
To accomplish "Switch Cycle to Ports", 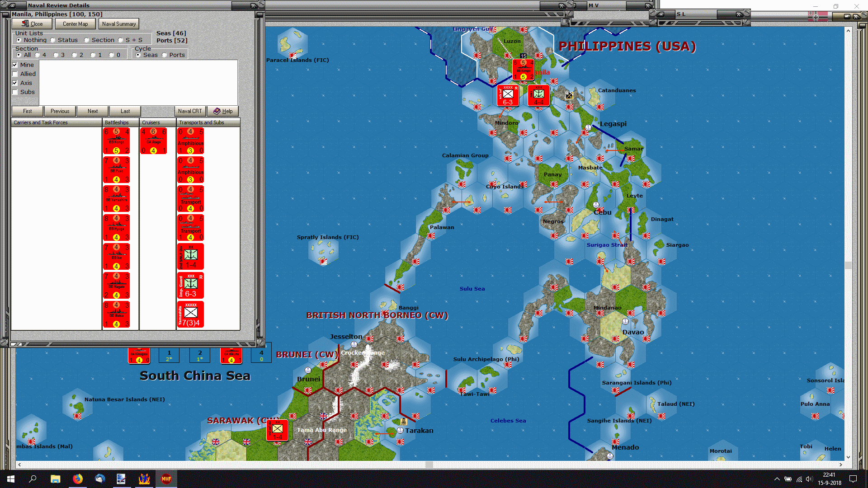I will [x=165, y=55].
